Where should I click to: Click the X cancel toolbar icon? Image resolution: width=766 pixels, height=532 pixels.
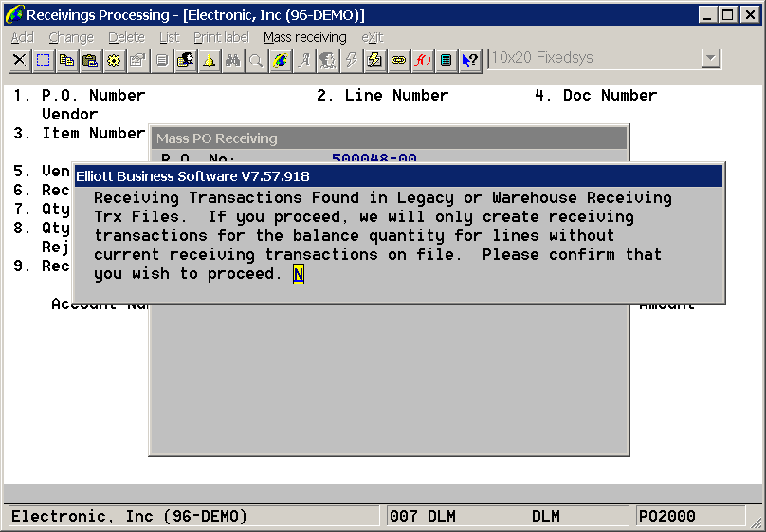pyautogui.click(x=20, y=61)
